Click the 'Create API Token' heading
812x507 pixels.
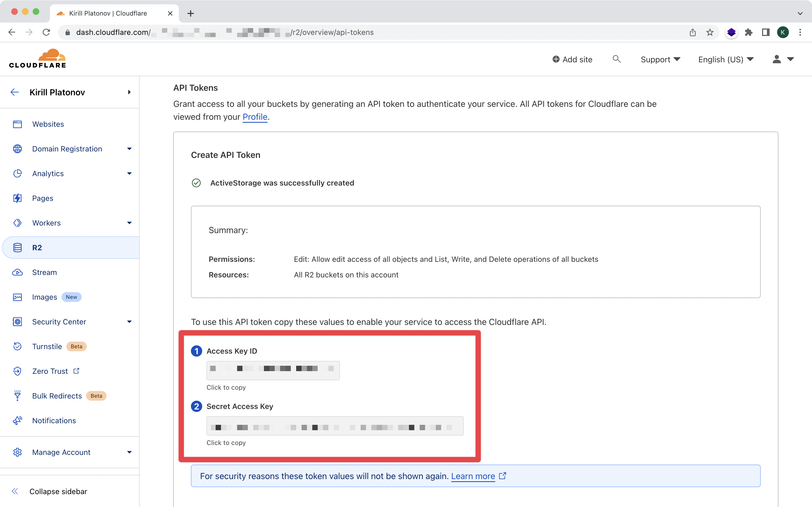tap(226, 155)
